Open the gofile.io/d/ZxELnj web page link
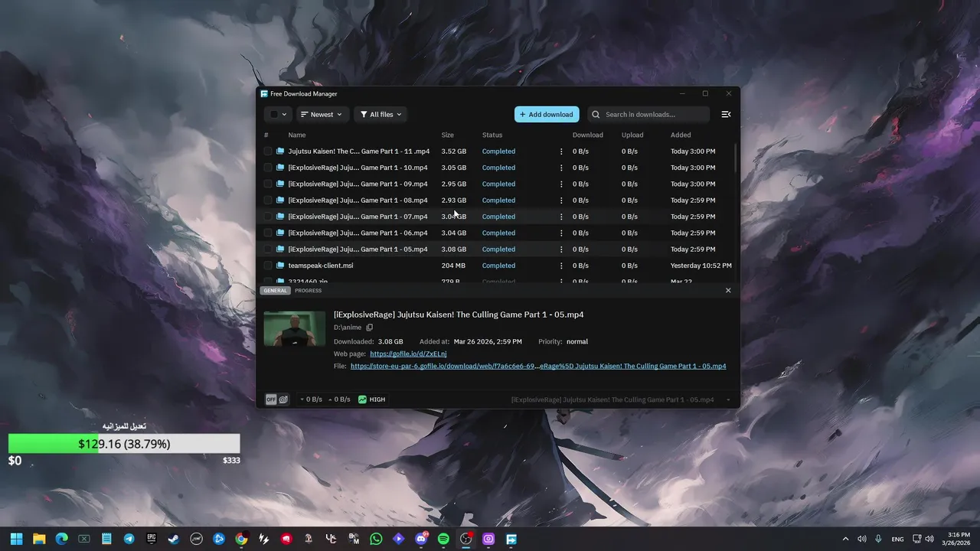The width and height of the screenshot is (980, 551). (408, 354)
